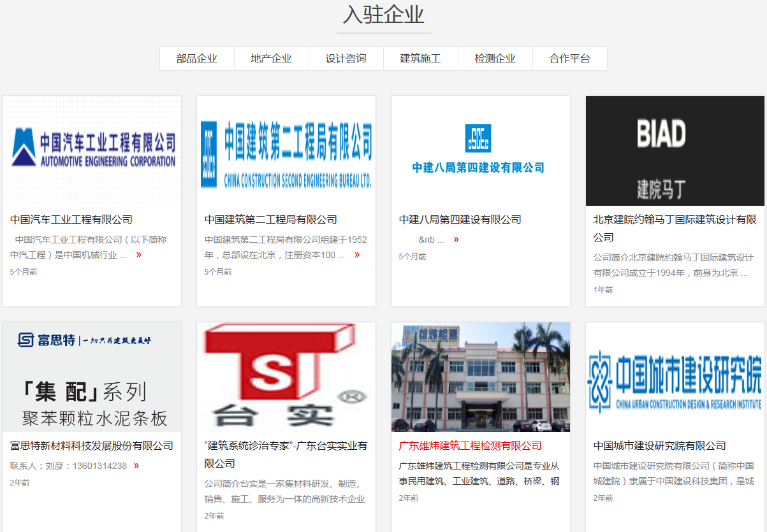The width and height of the screenshot is (767, 532).
Task: Open the 中国汽车工业工程有限公司 title link
Action: point(71,220)
